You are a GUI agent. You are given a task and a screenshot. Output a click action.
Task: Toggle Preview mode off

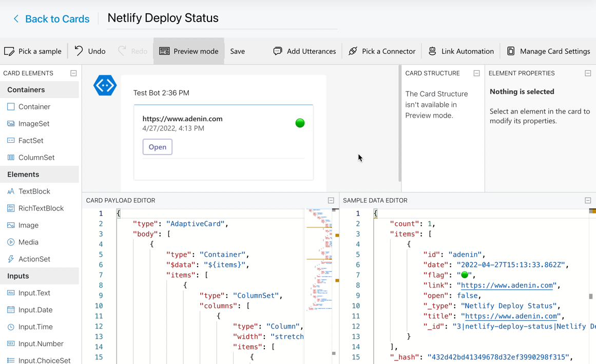pos(188,51)
